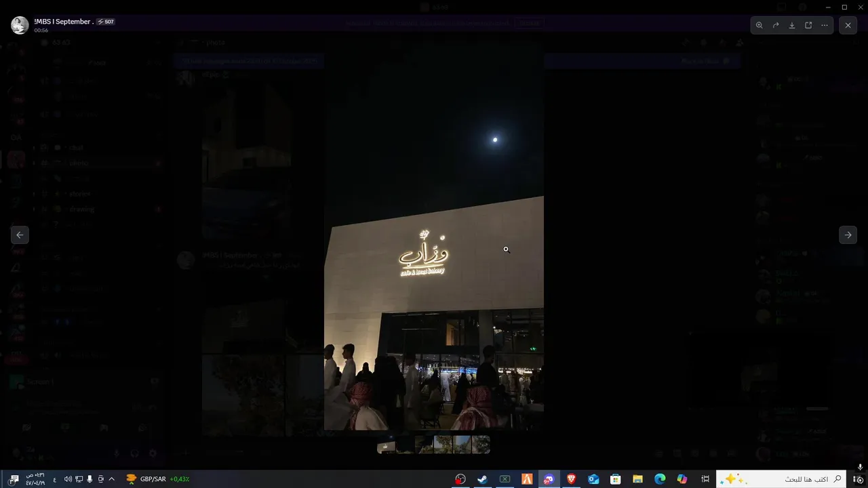Switch to Discord taskbar icon
Screen dimensions: 868x488
(x=549, y=479)
